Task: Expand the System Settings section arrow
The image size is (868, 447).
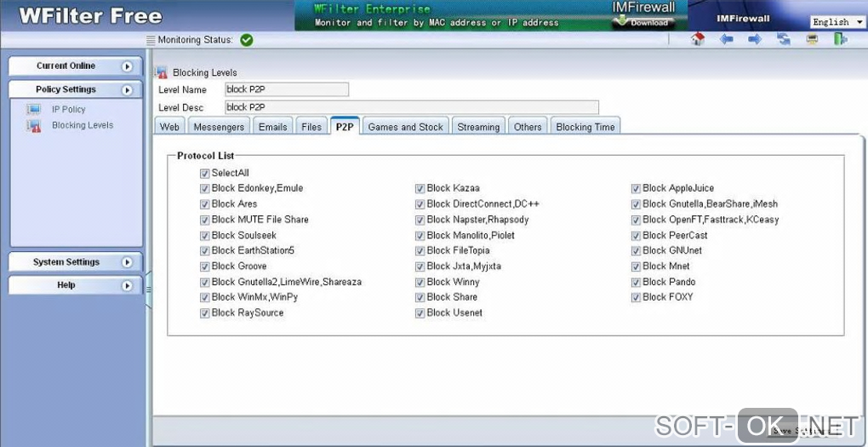Action: (128, 262)
